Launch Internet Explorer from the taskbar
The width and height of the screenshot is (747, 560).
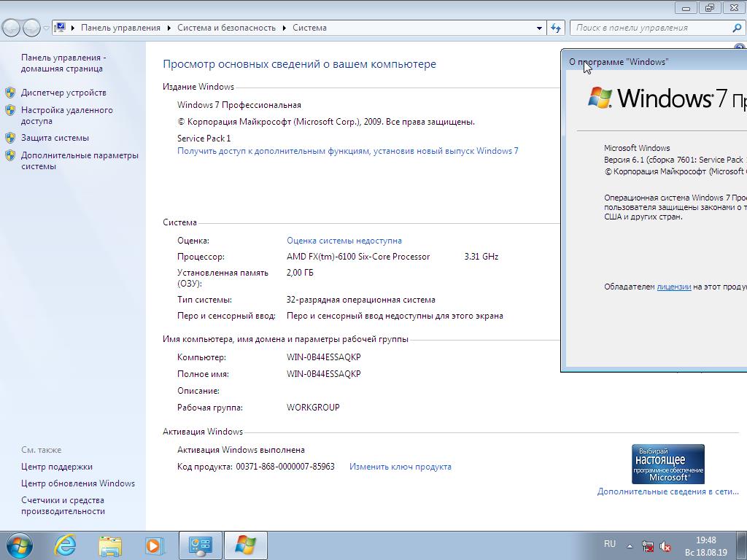point(64,545)
